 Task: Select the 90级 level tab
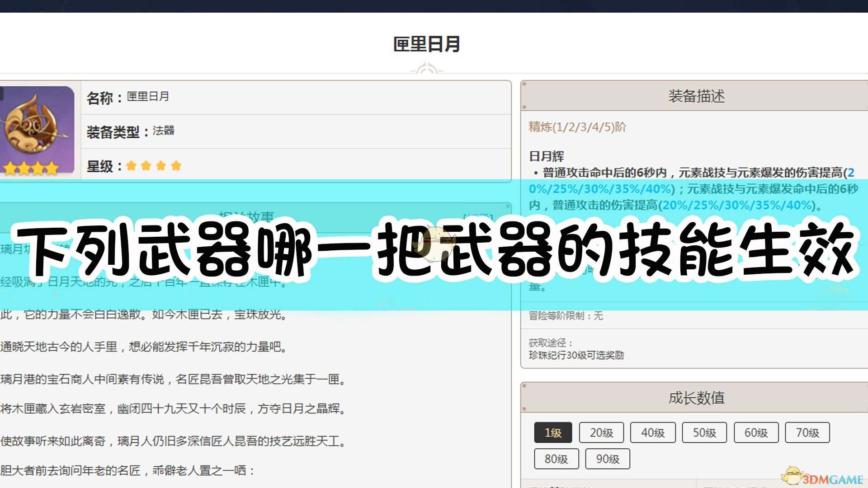pyautogui.click(x=608, y=459)
